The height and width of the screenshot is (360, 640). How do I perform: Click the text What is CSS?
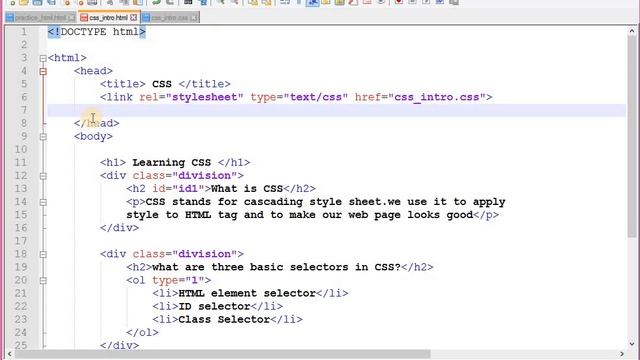coord(247,189)
